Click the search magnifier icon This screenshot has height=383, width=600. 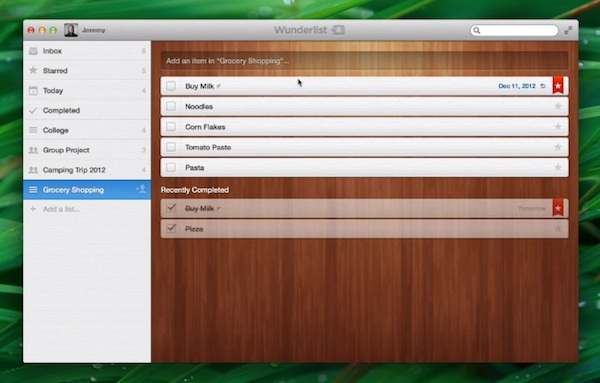coord(477,30)
